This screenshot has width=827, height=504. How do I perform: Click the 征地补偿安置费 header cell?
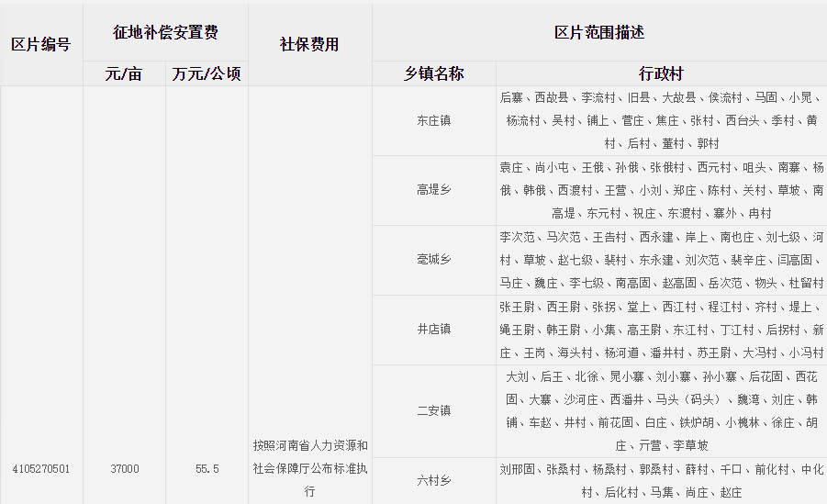pyautogui.click(x=165, y=32)
